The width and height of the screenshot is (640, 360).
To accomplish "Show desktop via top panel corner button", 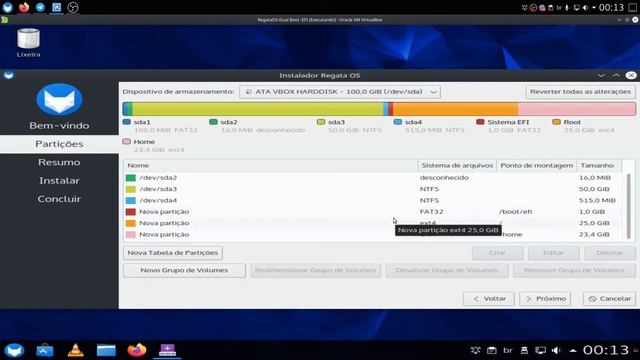I will (633, 8).
